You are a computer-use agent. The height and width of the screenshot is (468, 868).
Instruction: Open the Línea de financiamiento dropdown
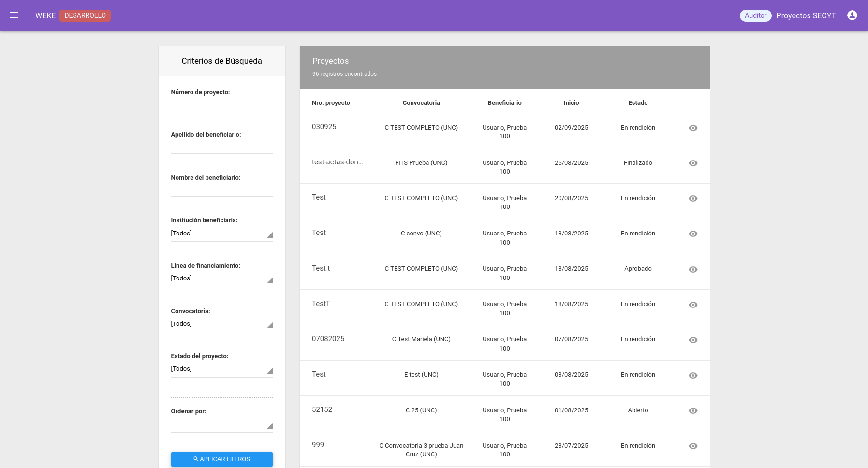point(221,278)
